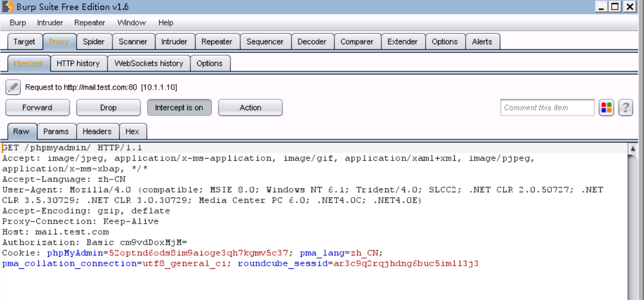Click the Host: mail.test.com header line

tap(56, 232)
